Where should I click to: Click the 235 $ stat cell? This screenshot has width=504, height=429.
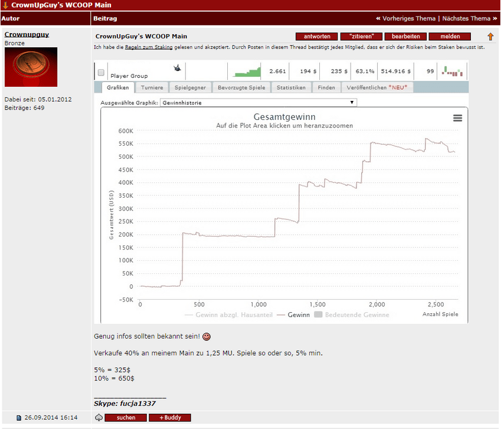coord(339,71)
